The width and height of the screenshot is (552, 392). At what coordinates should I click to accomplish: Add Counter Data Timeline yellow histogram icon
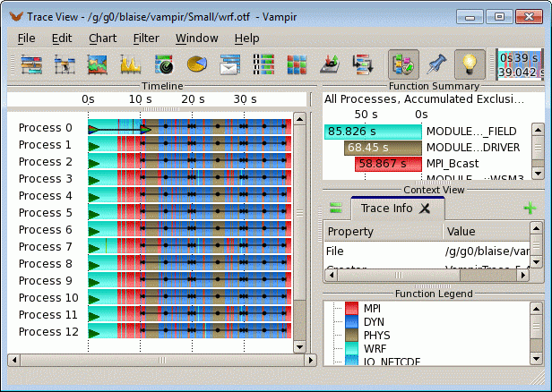pyautogui.click(x=130, y=64)
